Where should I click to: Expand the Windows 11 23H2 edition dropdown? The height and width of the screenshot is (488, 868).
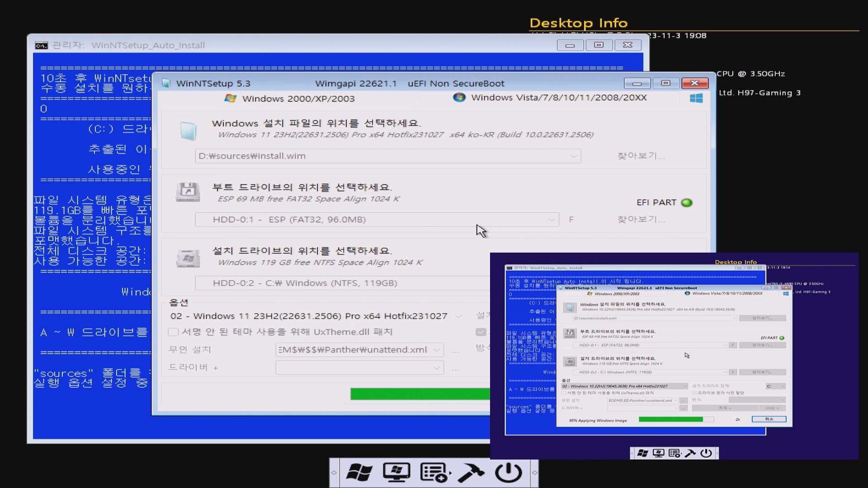click(x=458, y=316)
